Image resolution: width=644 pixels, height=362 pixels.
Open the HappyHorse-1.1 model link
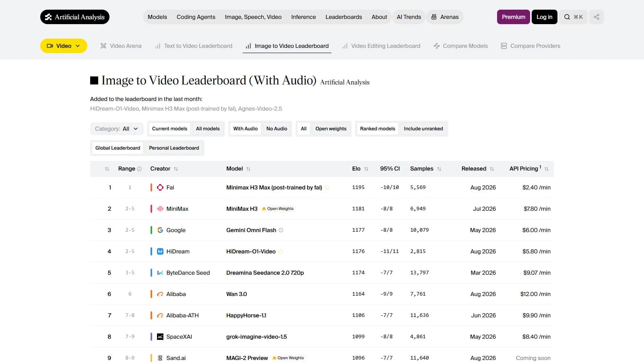[x=246, y=315]
